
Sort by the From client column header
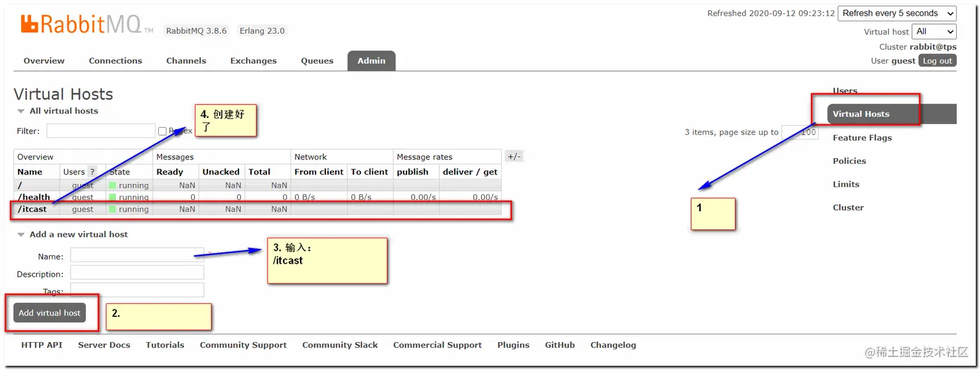coord(319,172)
